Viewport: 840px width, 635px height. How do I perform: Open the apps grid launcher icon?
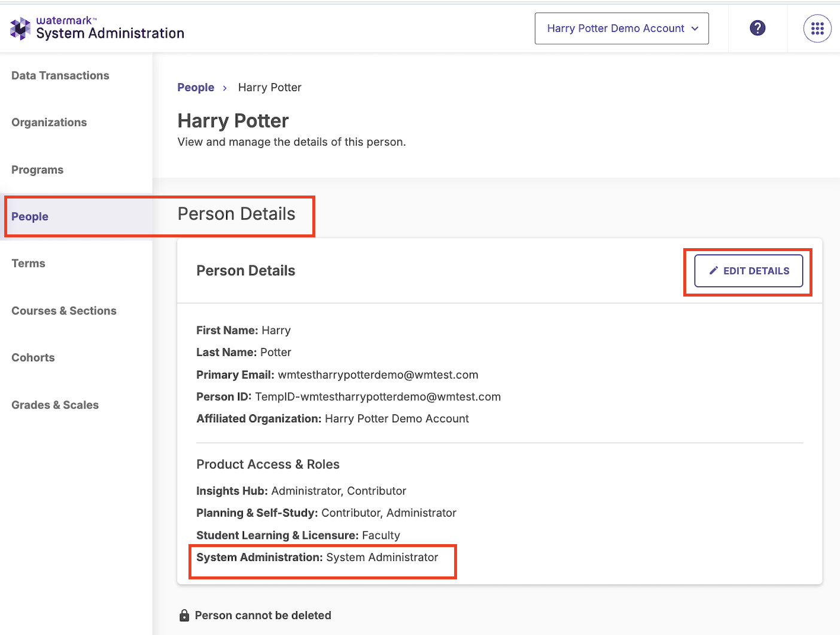coord(817,28)
